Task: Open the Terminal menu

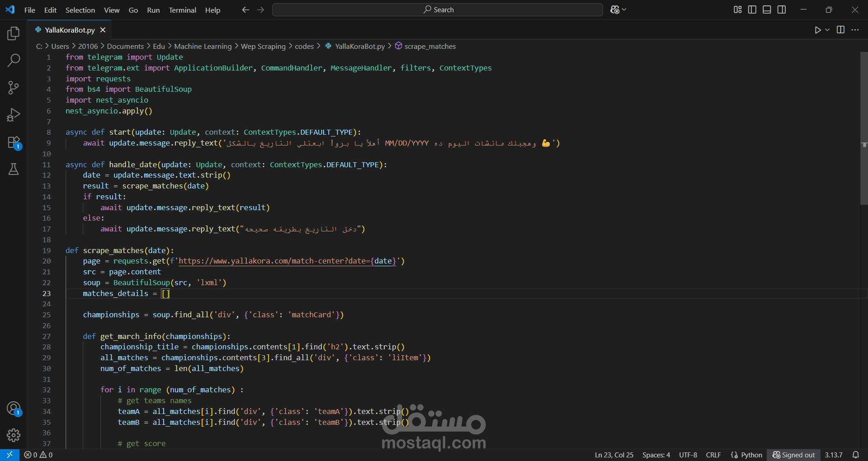Action: click(182, 10)
